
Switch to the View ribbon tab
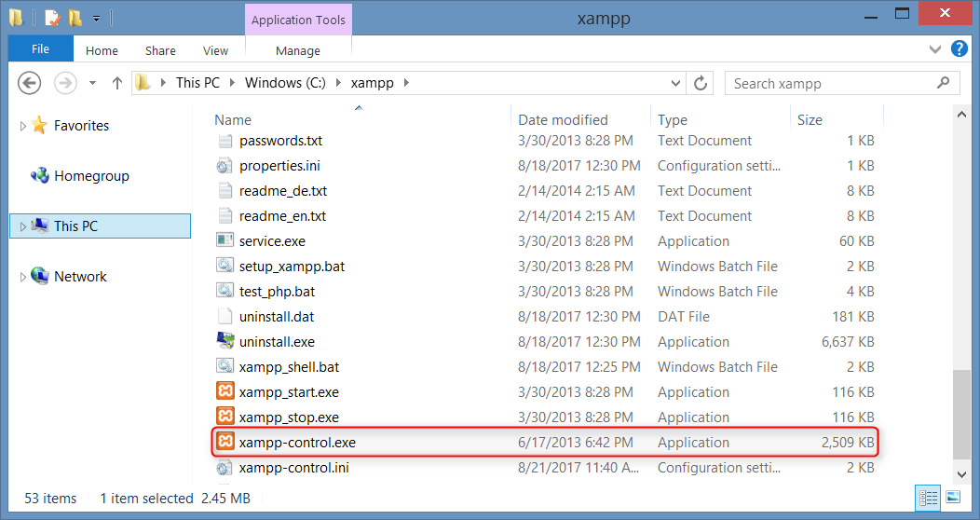tap(215, 50)
